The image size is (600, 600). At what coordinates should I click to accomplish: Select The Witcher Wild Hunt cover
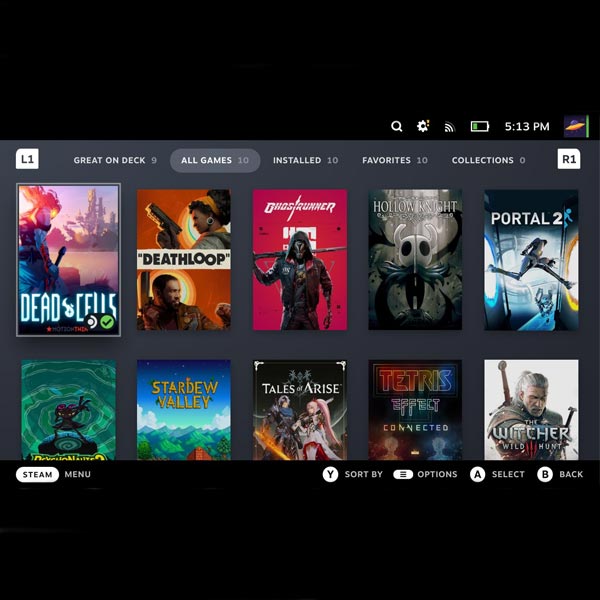pos(531,410)
